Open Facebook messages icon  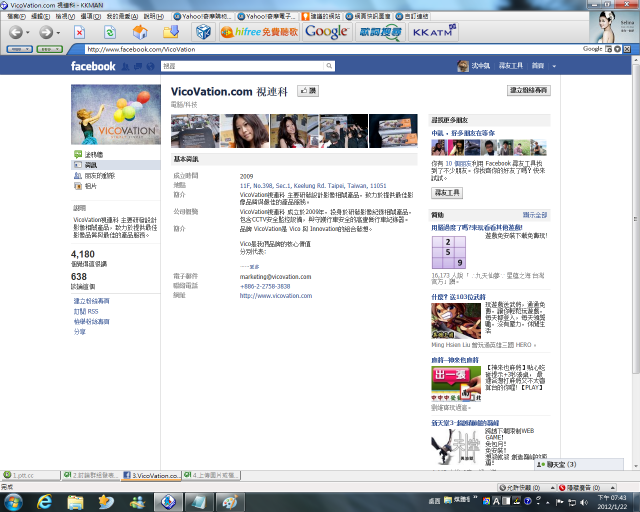click(x=138, y=67)
